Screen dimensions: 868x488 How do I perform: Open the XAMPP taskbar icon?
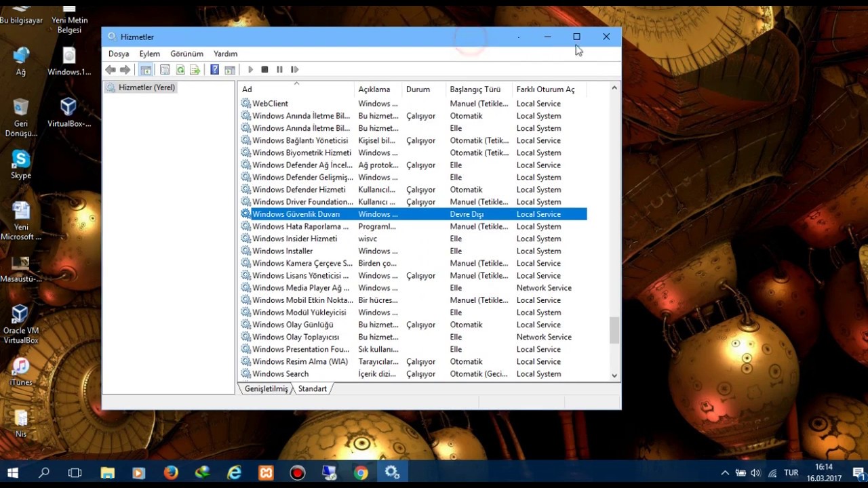(266, 473)
